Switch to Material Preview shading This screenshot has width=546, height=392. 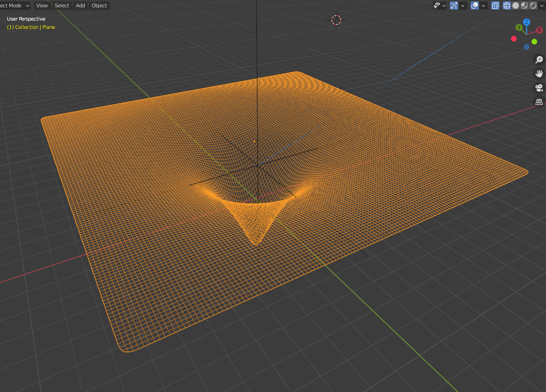click(x=524, y=6)
